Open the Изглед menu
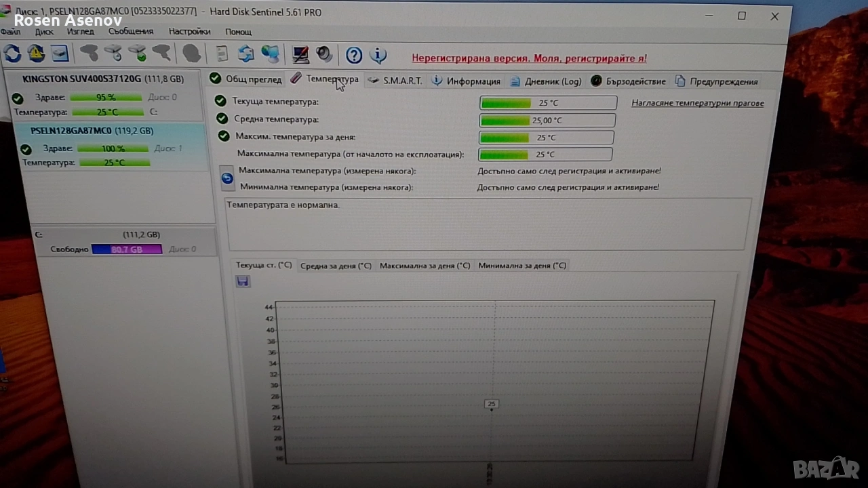Viewport: 868px width, 488px height. (x=81, y=31)
